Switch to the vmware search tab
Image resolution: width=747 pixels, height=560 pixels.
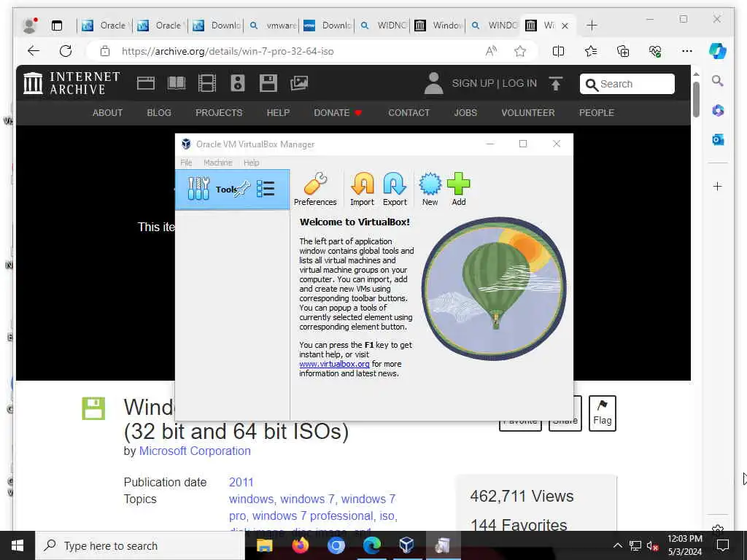[x=273, y=26]
